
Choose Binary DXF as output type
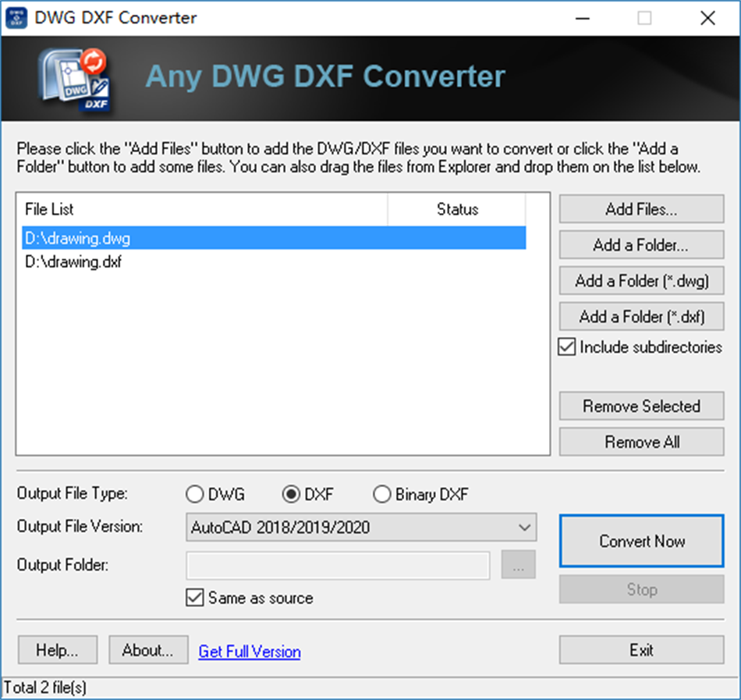382,494
